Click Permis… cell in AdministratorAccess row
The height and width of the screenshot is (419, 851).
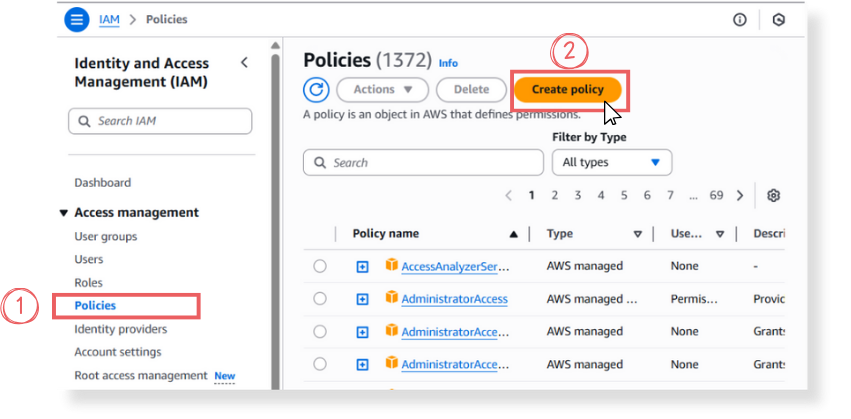click(x=695, y=299)
